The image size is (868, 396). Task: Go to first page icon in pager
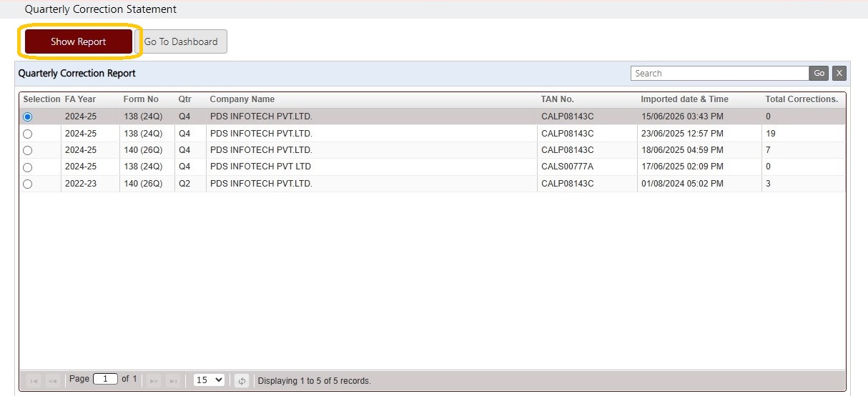point(33,381)
